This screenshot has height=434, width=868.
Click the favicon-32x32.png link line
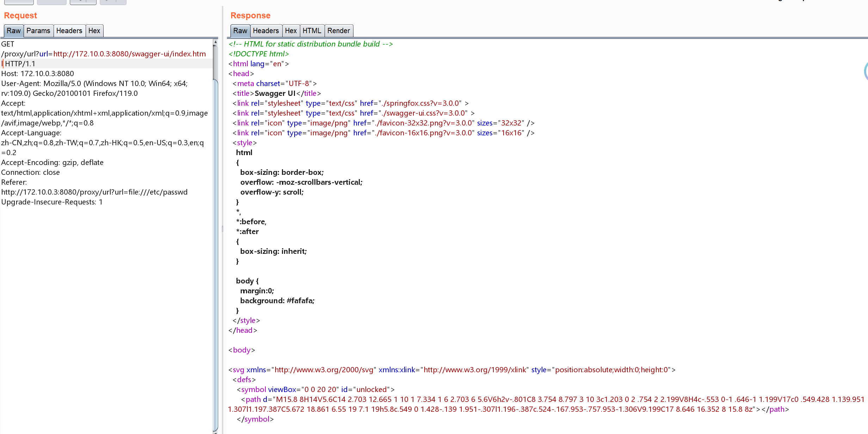coord(383,123)
